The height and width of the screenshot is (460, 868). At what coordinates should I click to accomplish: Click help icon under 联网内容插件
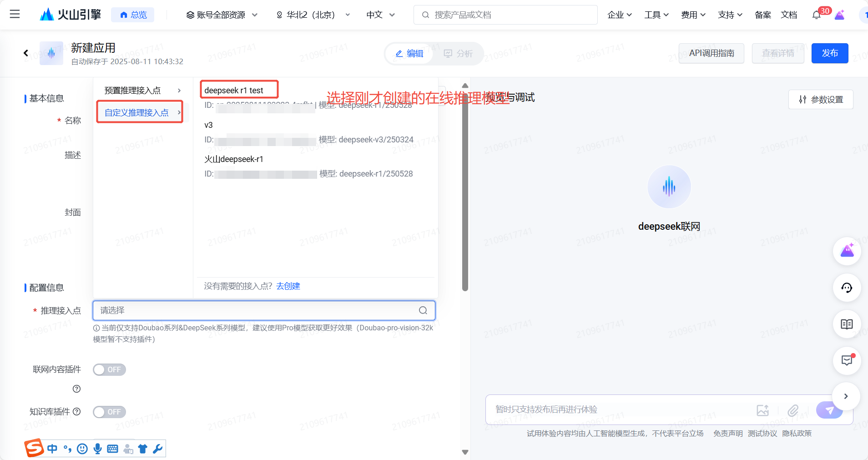(76, 389)
